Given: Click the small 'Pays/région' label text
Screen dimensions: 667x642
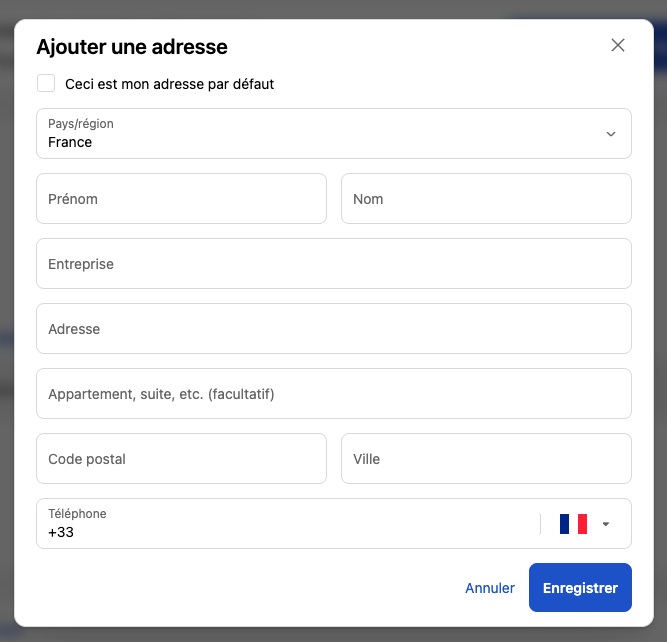Looking at the screenshot, I should point(81,124).
